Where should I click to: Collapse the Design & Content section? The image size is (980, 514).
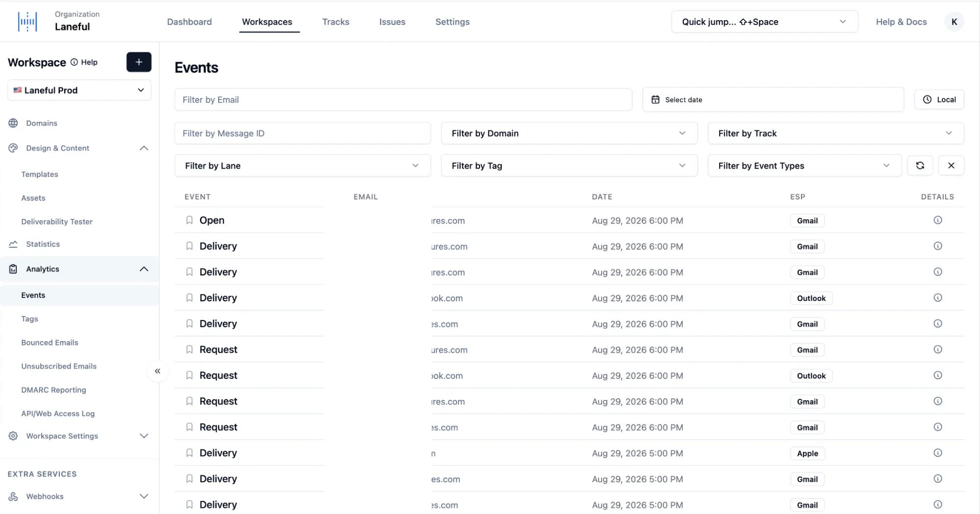point(144,148)
